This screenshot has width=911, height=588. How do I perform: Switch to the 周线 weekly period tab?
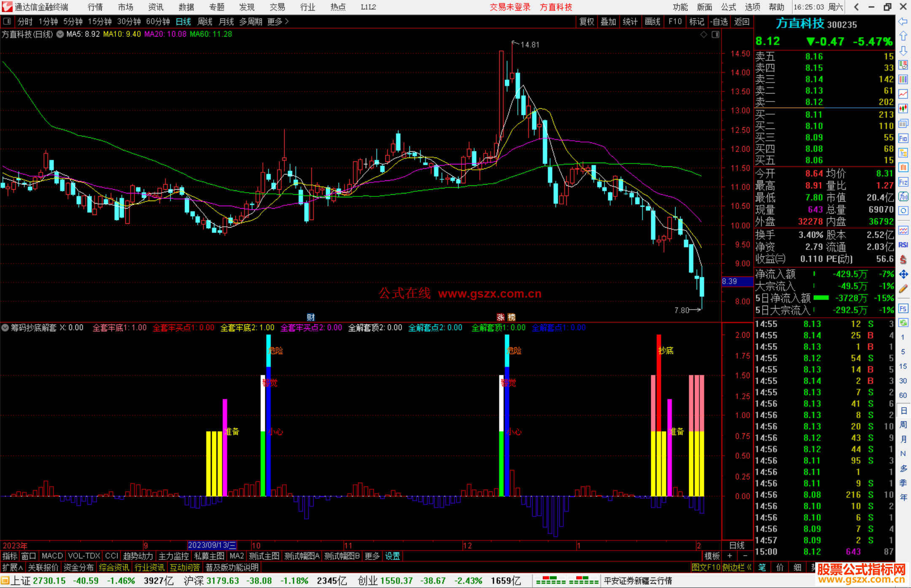coord(205,21)
